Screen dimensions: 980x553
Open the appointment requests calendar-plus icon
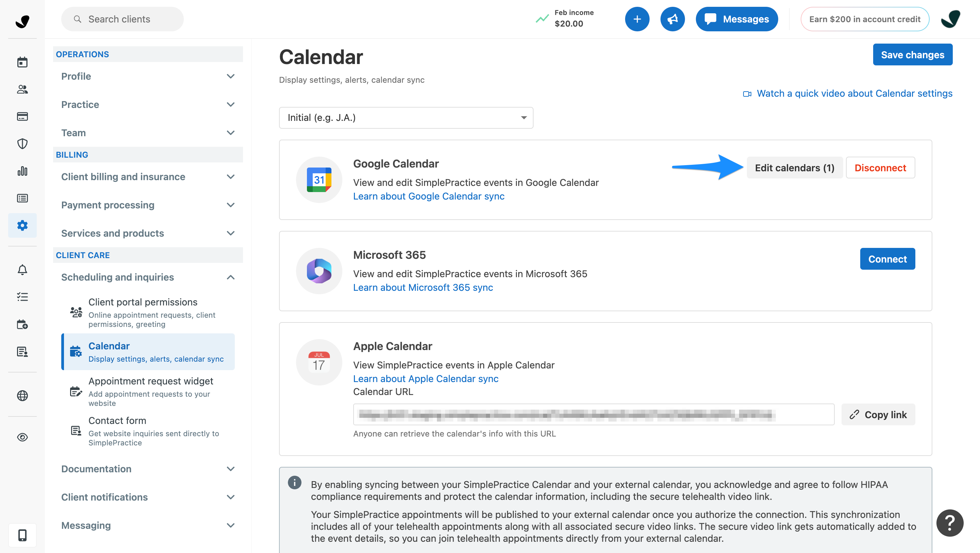coord(22,324)
